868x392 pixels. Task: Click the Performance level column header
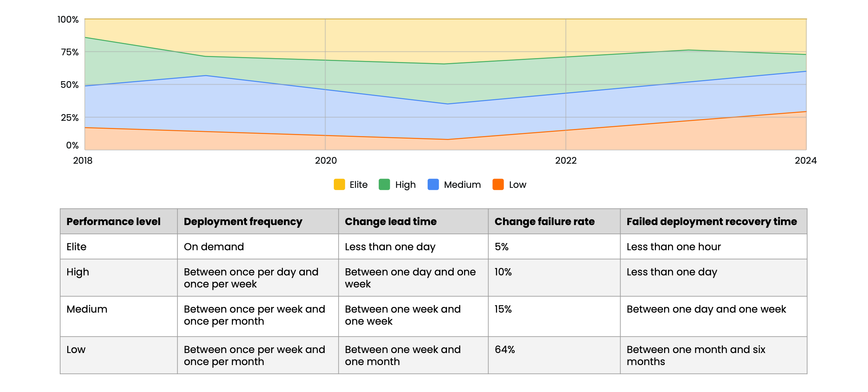(x=113, y=222)
